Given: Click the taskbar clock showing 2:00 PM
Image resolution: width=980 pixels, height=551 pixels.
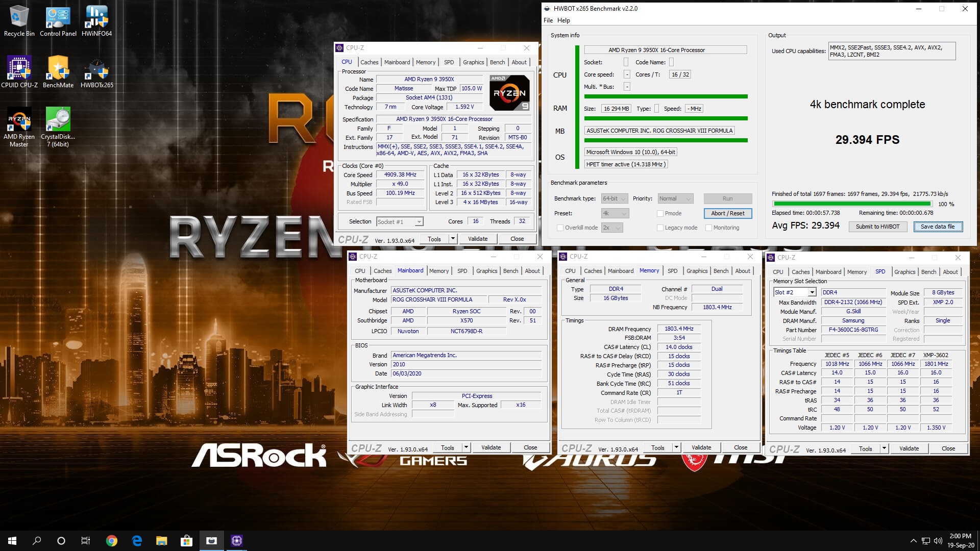Looking at the screenshot, I should (961, 541).
